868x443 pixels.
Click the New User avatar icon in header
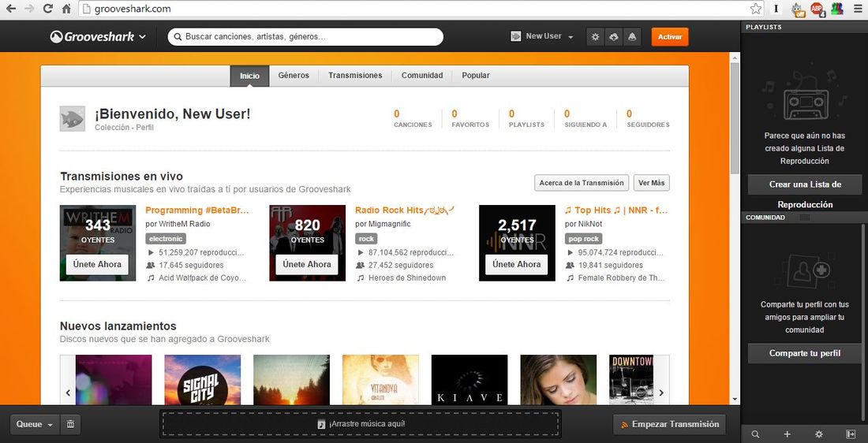tap(516, 36)
